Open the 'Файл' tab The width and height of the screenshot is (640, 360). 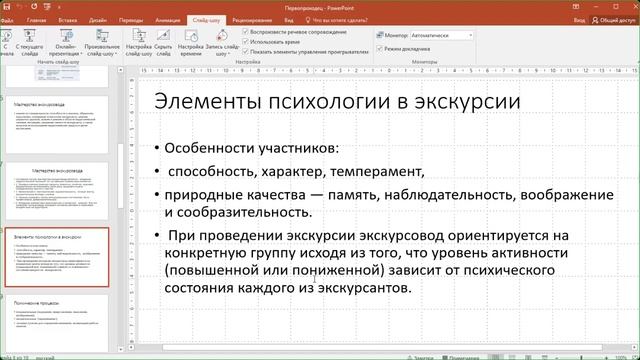[x=7, y=20]
